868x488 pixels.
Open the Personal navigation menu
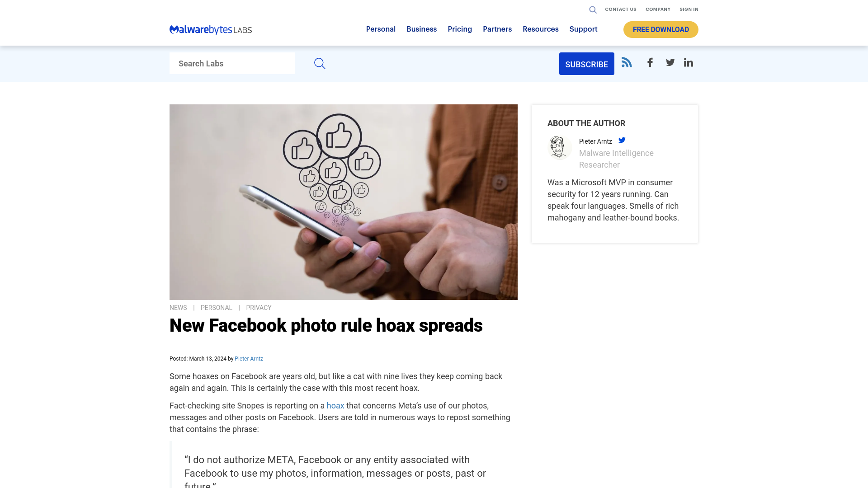click(380, 29)
